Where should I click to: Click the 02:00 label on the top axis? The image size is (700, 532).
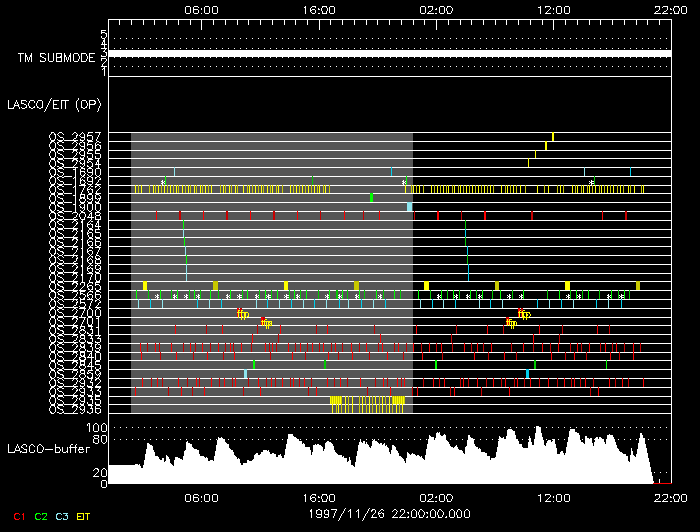[x=436, y=10]
